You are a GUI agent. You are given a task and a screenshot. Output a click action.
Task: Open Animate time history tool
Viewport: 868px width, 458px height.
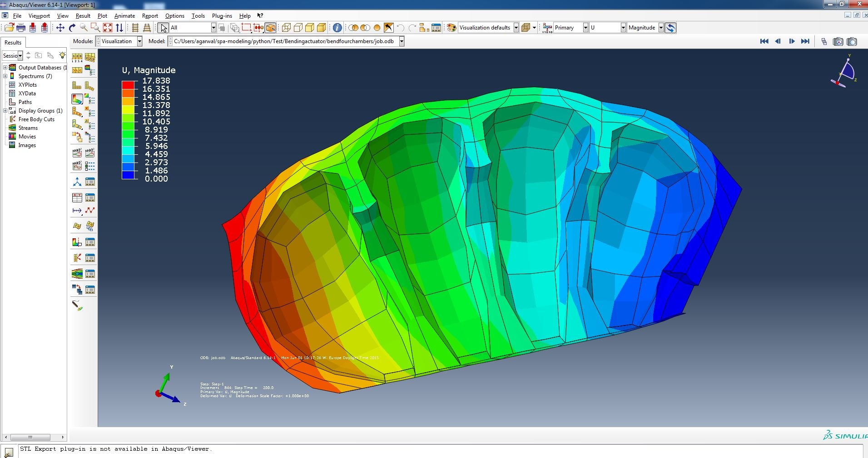(x=89, y=153)
